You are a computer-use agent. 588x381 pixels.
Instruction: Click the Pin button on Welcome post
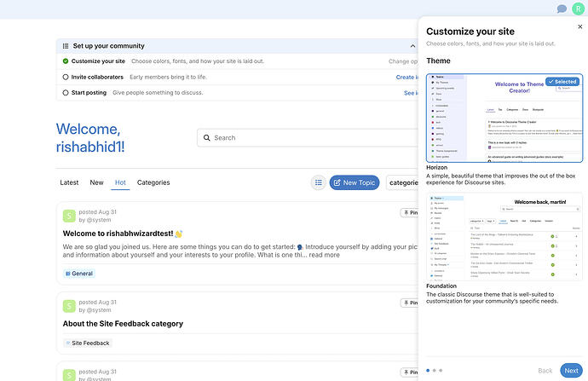click(x=410, y=212)
